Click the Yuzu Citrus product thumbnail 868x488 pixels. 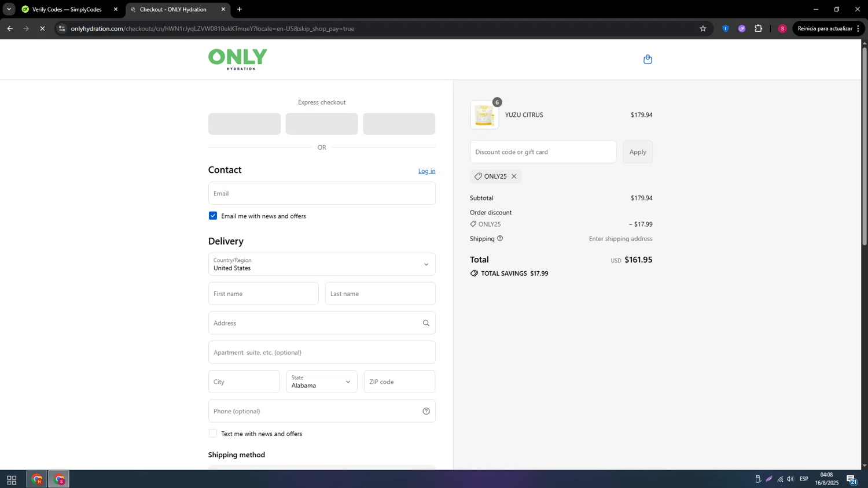point(484,115)
